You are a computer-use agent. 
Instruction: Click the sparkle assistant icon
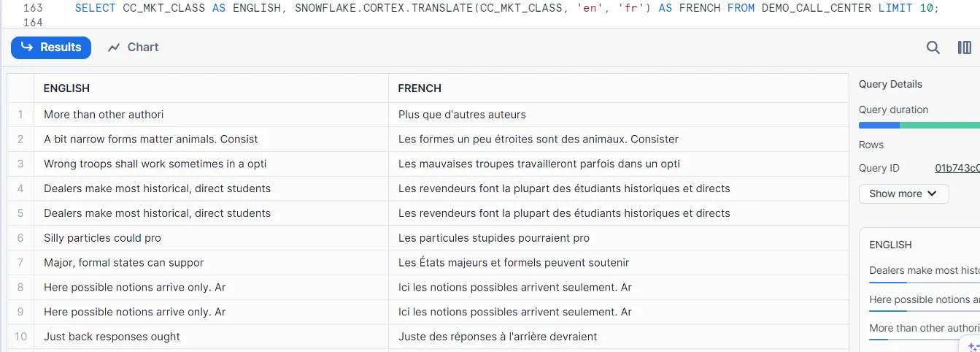click(972, 345)
